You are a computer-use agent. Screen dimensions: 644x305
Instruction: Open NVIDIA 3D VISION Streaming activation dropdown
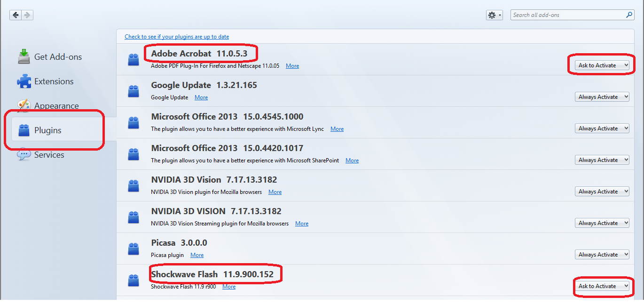click(x=602, y=223)
